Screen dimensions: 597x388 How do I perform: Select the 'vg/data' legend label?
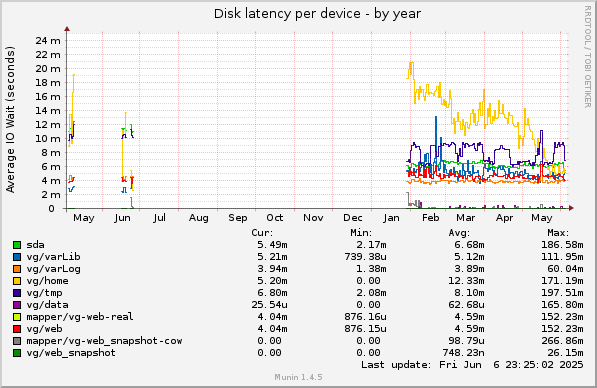pyautogui.click(x=48, y=305)
